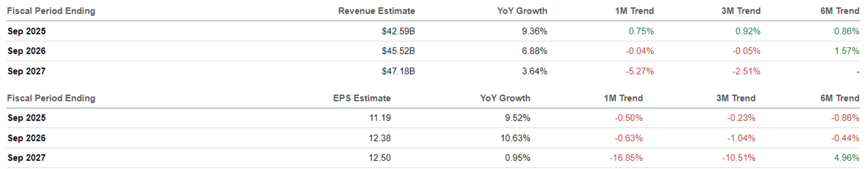
Task: Click the $42.59B revenue estimate value
Action: click(x=398, y=31)
